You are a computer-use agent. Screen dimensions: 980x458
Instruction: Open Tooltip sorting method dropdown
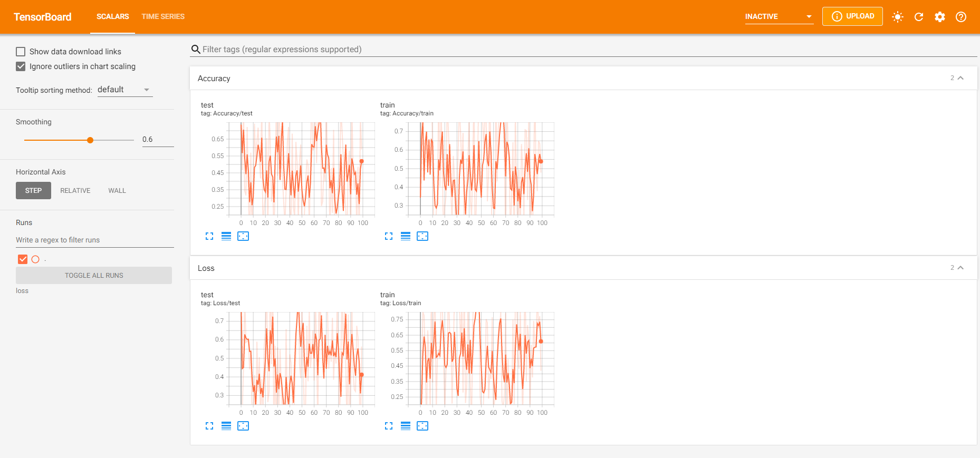(125, 90)
